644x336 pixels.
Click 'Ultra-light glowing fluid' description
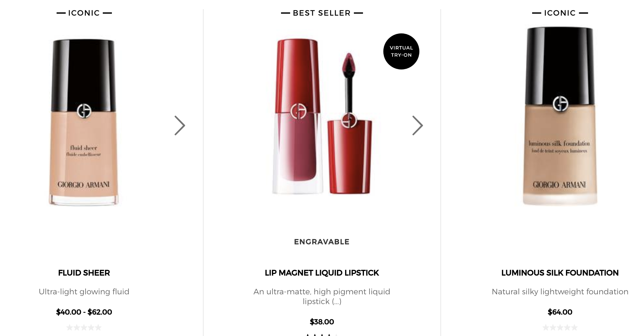click(84, 291)
